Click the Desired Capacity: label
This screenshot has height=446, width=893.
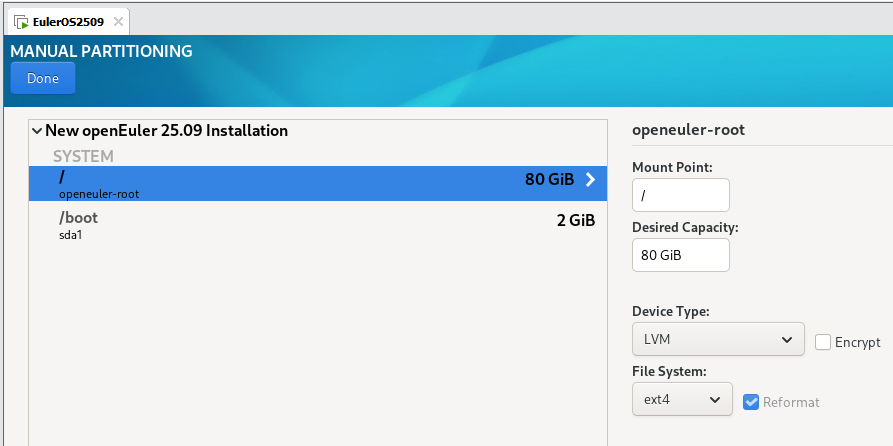tap(685, 228)
